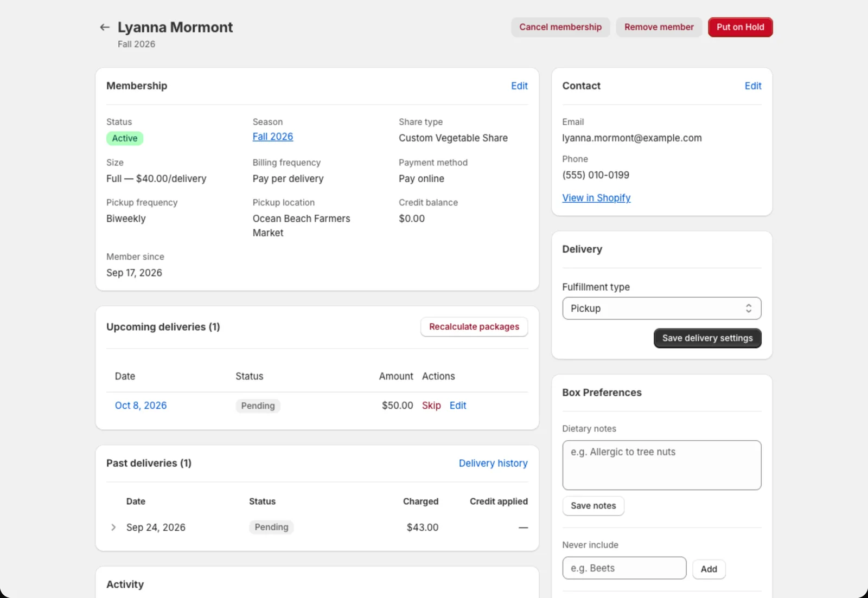Click the Active status badge
Viewport: 868px width, 598px height.
125,138
